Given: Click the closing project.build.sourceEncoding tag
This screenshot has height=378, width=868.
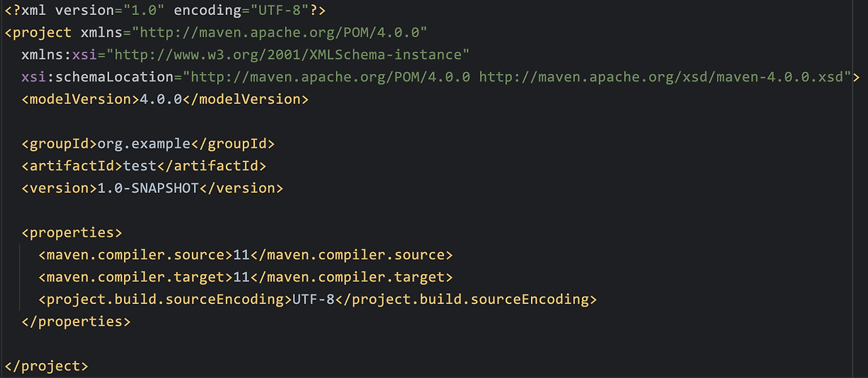Looking at the screenshot, I should [x=466, y=299].
